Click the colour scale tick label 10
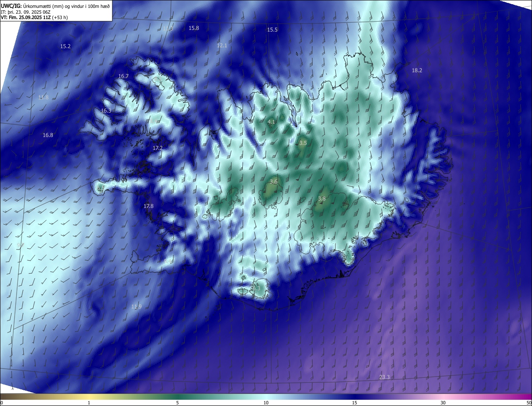The width and height of the screenshot is (532, 406). [x=266, y=403]
